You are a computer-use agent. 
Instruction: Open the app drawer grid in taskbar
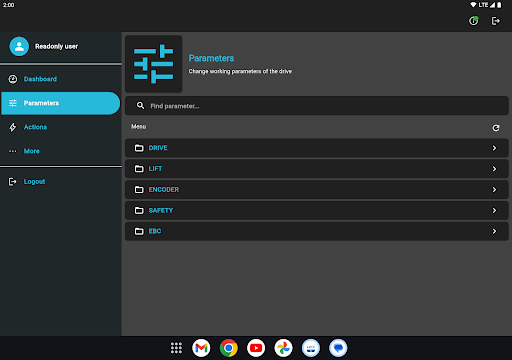(176, 348)
